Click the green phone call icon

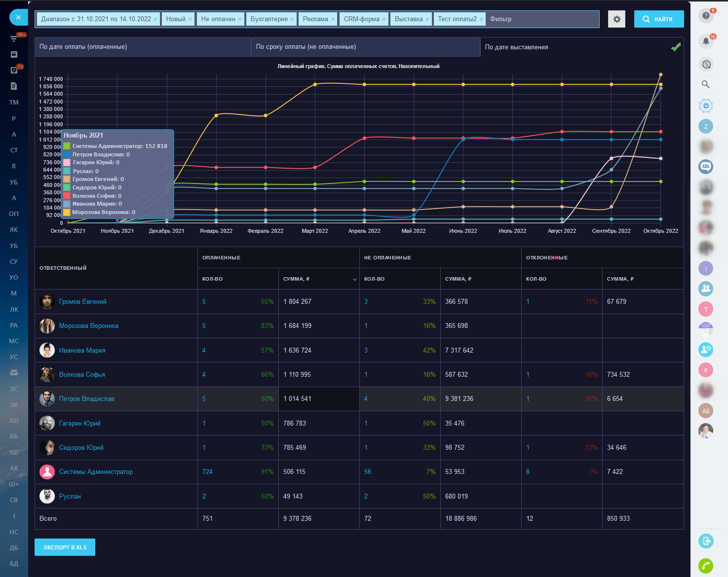tap(706, 566)
